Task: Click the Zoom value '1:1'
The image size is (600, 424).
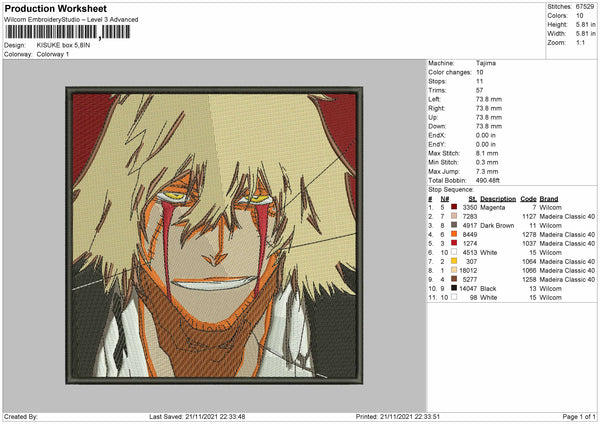Action: point(580,42)
